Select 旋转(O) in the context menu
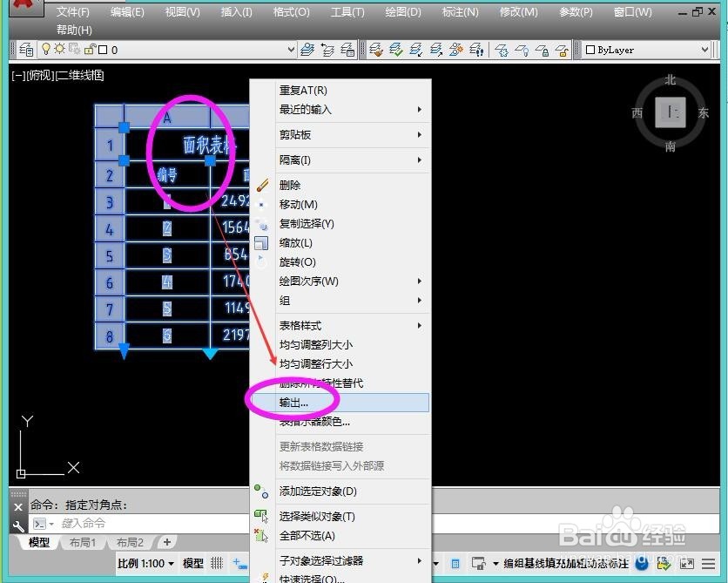The width and height of the screenshot is (728, 583). (340, 262)
